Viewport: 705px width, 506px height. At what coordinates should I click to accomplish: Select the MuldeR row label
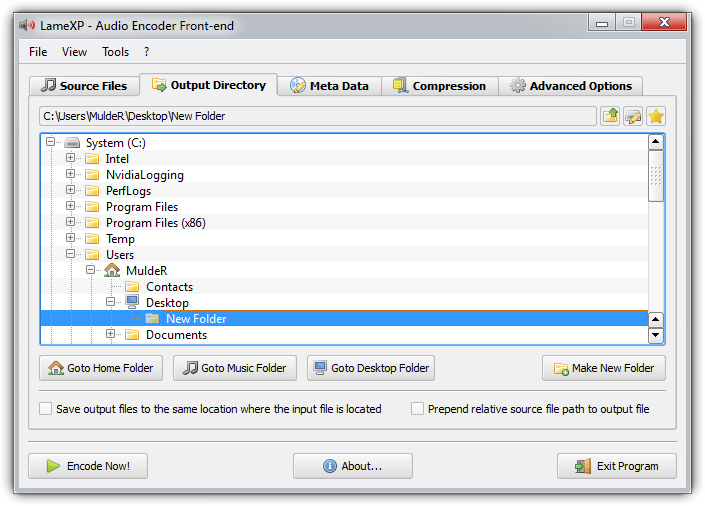[147, 271]
